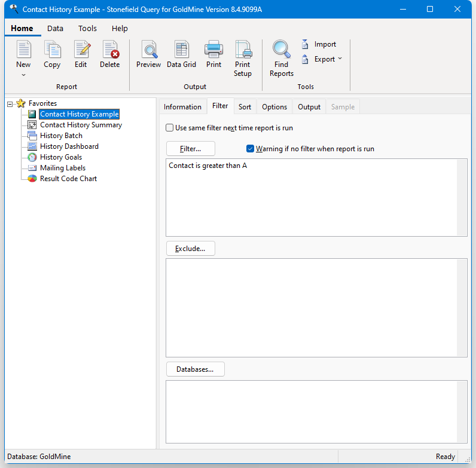Click the application icon in title bar
476x468 pixels.
click(x=14, y=9)
